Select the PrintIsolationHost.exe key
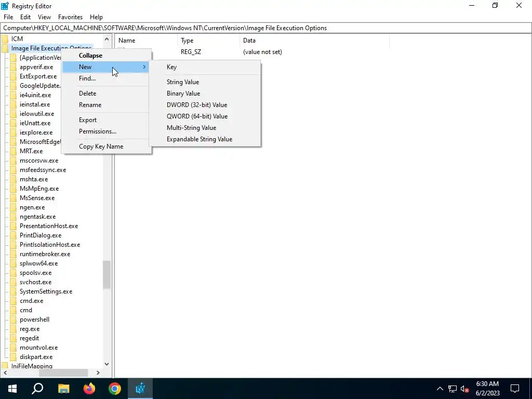Screen dimensions: 532x399 click(x=50, y=245)
